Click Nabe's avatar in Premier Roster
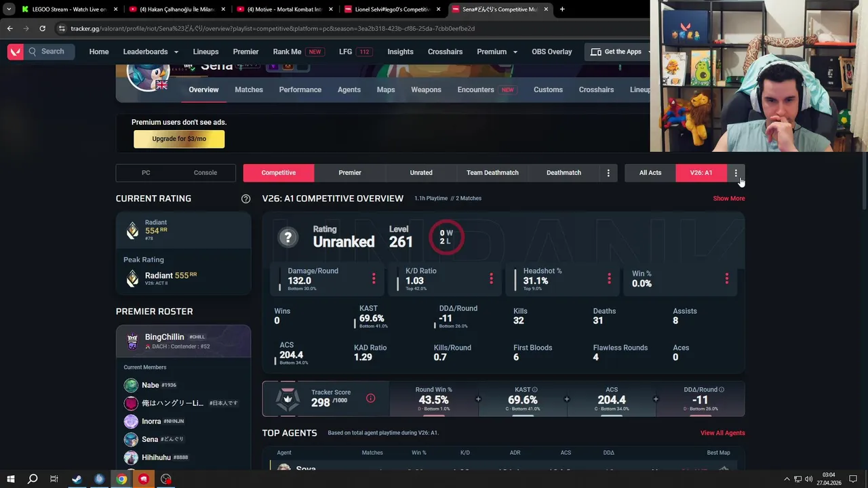Screen dimensions: 868x488 [x=131, y=385]
